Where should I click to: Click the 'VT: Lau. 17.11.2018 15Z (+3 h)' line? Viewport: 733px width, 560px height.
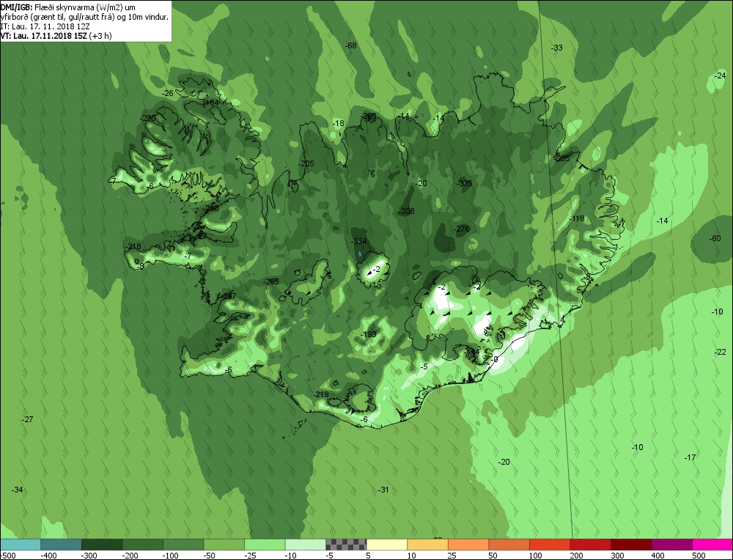pos(56,36)
